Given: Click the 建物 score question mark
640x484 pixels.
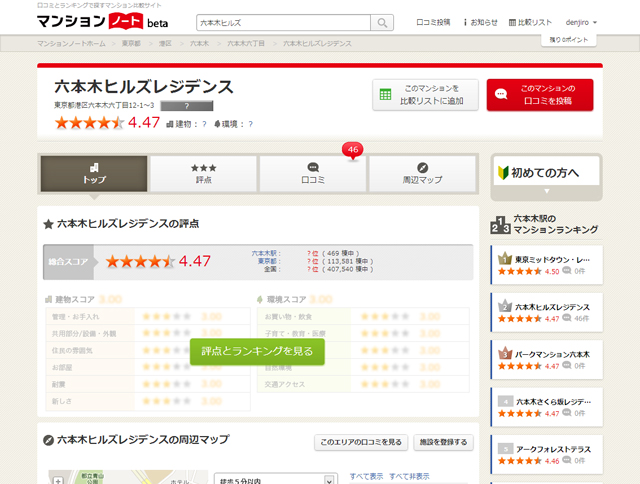Looking at the screenshot, I should click(204, 124).
